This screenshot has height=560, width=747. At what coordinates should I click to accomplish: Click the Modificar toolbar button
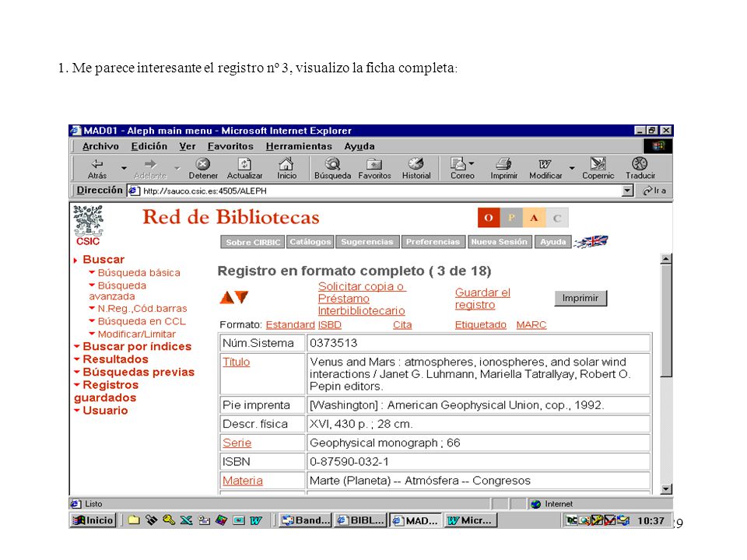pyautogui.click(x=545, y=169)
